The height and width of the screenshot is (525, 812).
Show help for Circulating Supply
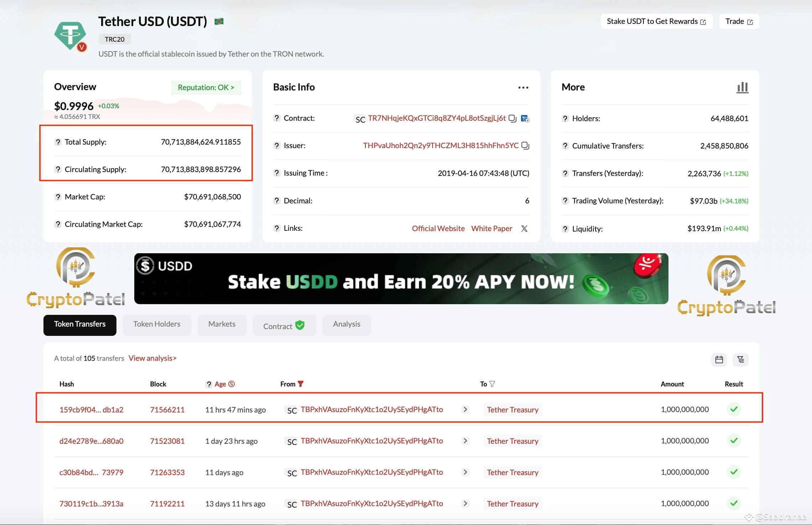click(x=58, y=169)
